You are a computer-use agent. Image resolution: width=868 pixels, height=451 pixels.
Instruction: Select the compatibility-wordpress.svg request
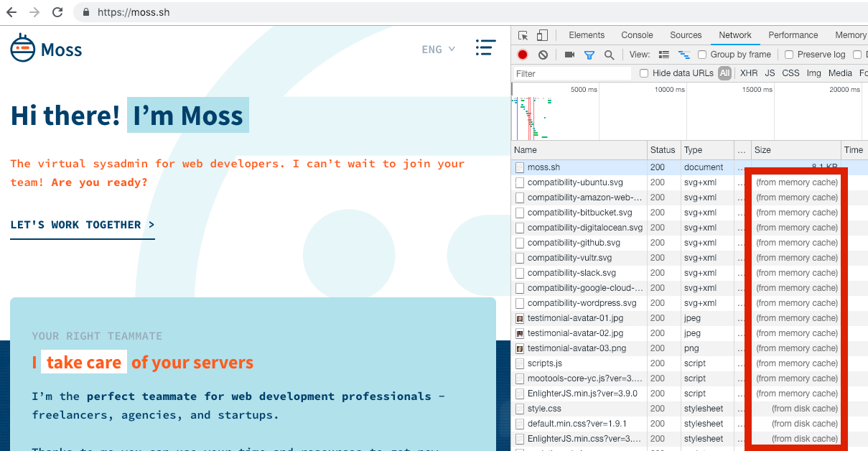[x=689, y=303]
